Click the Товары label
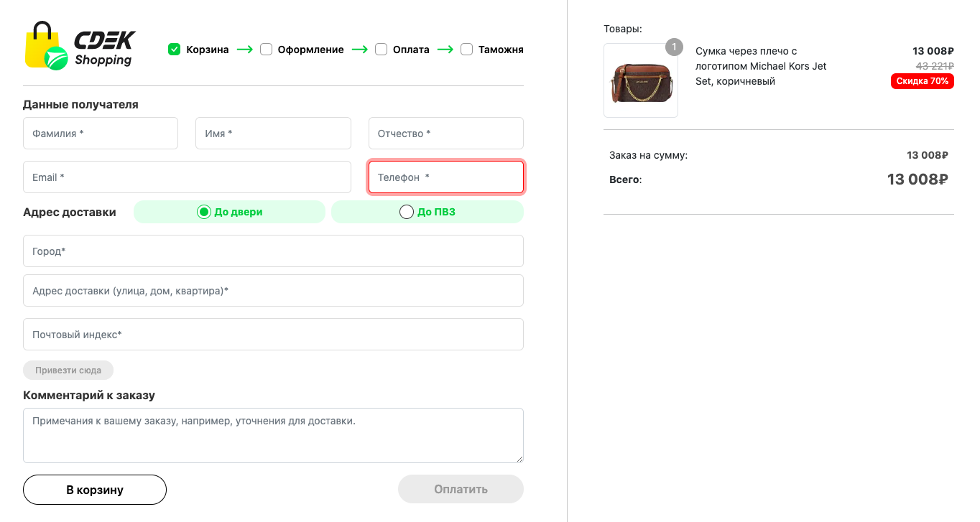Image resolution: width=980 pixels, height=522 pixels. click(623, 29)
